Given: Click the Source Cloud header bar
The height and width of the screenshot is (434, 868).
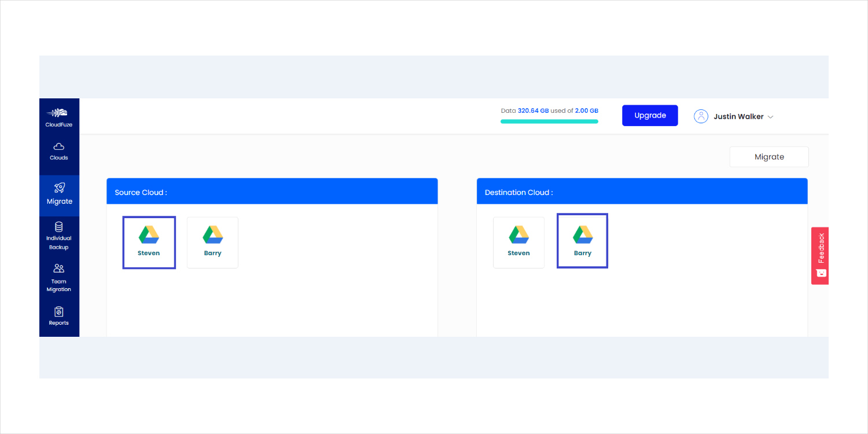Looking at the screenshot, I should click(272, 192).
